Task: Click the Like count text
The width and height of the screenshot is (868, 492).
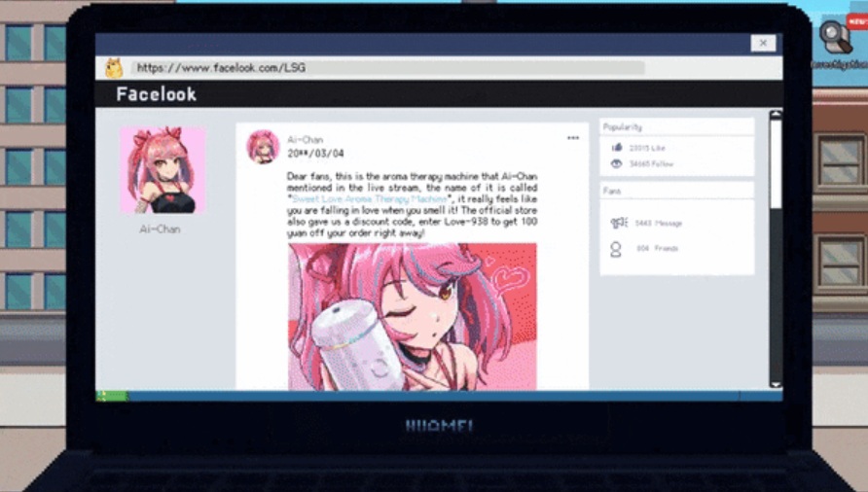Action: coord(647,148)
